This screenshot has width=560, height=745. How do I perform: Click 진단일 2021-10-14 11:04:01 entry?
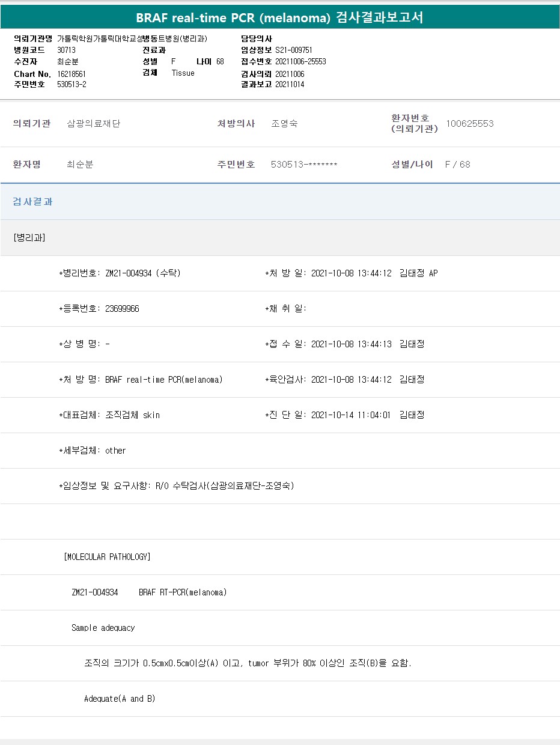(x=345, y=415)
